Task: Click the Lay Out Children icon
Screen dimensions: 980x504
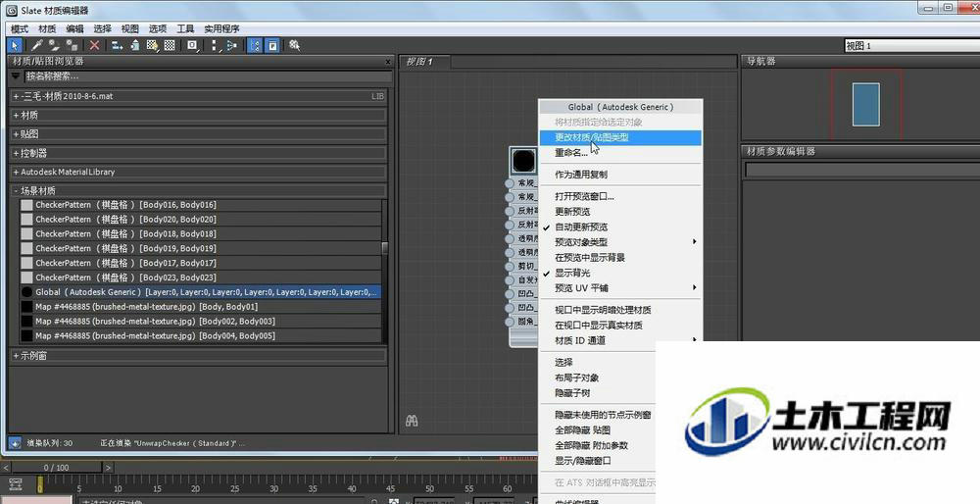Action: pyautogui.click(x=232, y=45)
